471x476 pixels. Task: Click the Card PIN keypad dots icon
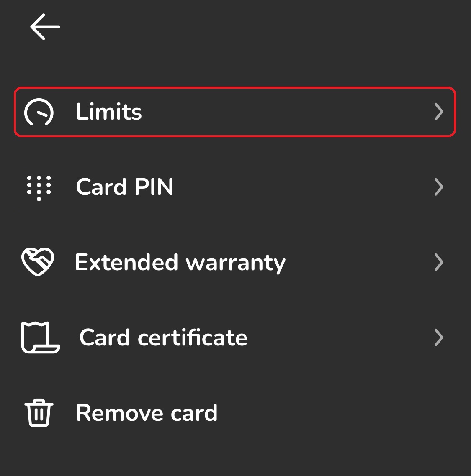point(39,188)
